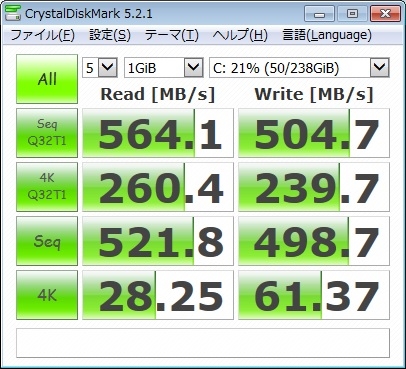Click the 4K write result 61.37
The height and width of the screenshot is (369, 406).
pos(314,295)
